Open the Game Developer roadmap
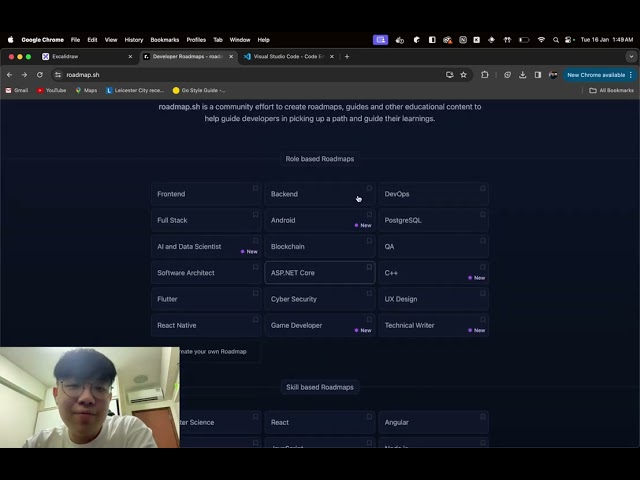Viewport: 640px width, 480px height. (x=320, y=325)
